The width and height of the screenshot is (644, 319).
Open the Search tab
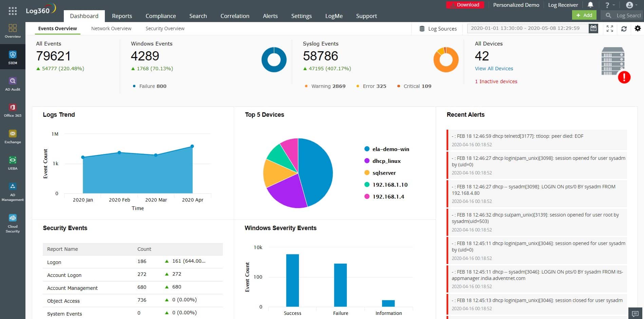198,16
